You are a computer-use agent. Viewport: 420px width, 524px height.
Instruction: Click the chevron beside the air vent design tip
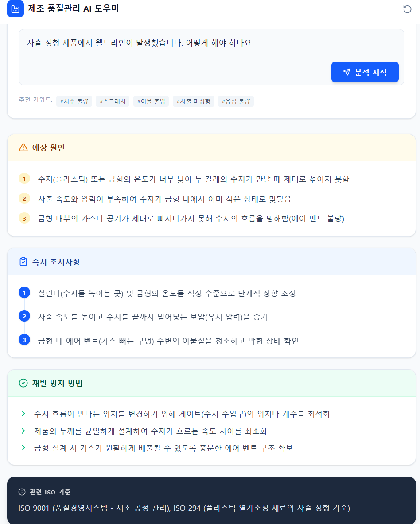click(23, 448)
